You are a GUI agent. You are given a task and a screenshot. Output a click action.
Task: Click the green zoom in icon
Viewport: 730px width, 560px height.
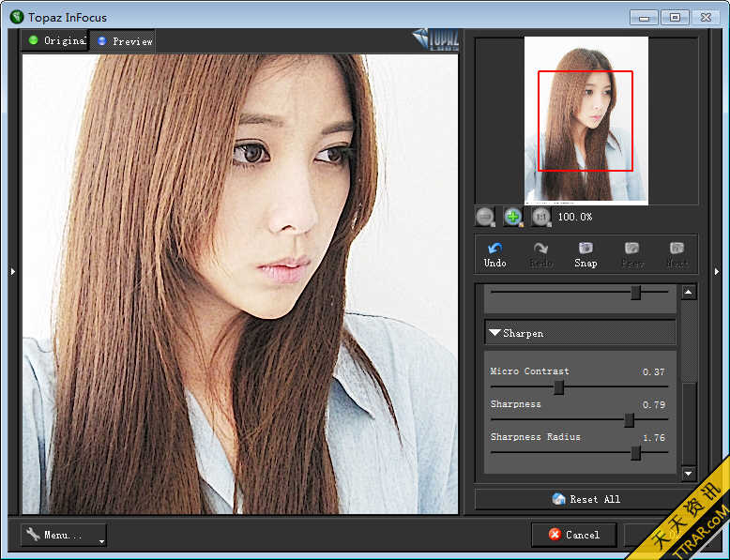pos(513,217)
